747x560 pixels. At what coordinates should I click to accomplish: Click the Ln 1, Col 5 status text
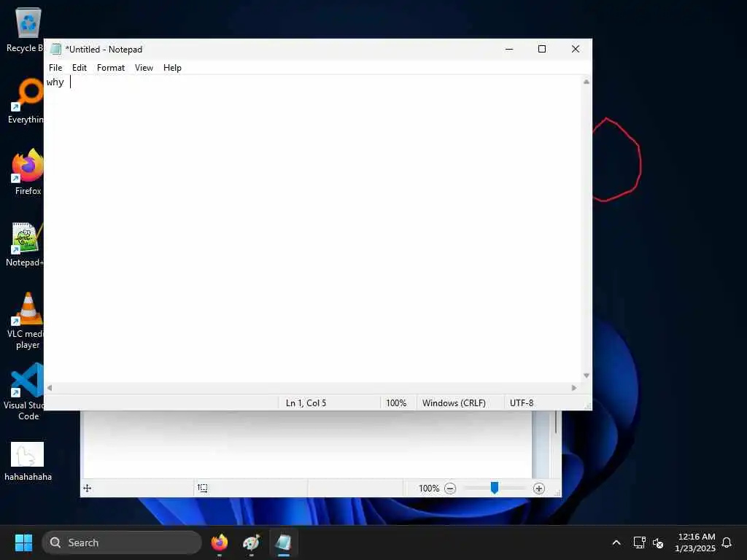pos(306,402)
